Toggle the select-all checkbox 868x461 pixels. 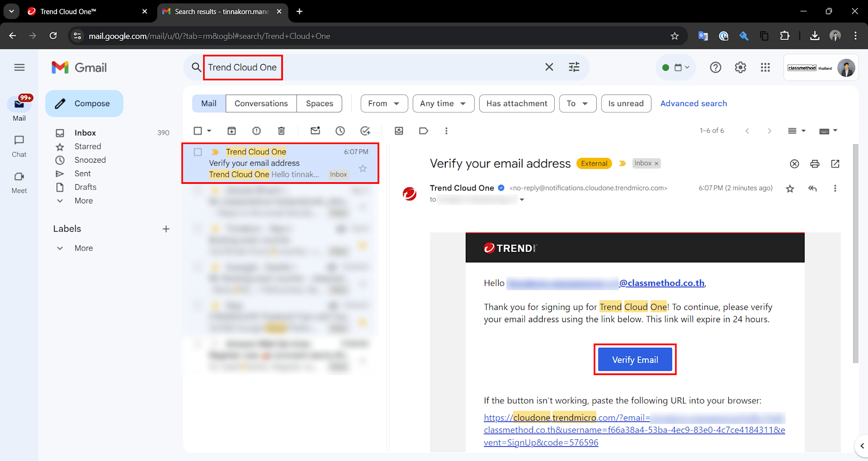click(x=198, y=131)
